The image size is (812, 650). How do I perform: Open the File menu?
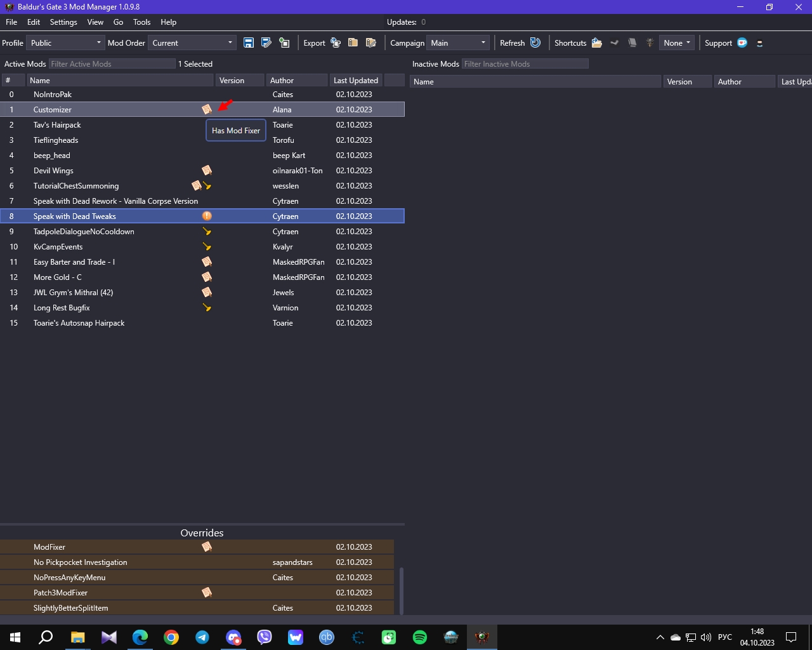pos(11,22)
